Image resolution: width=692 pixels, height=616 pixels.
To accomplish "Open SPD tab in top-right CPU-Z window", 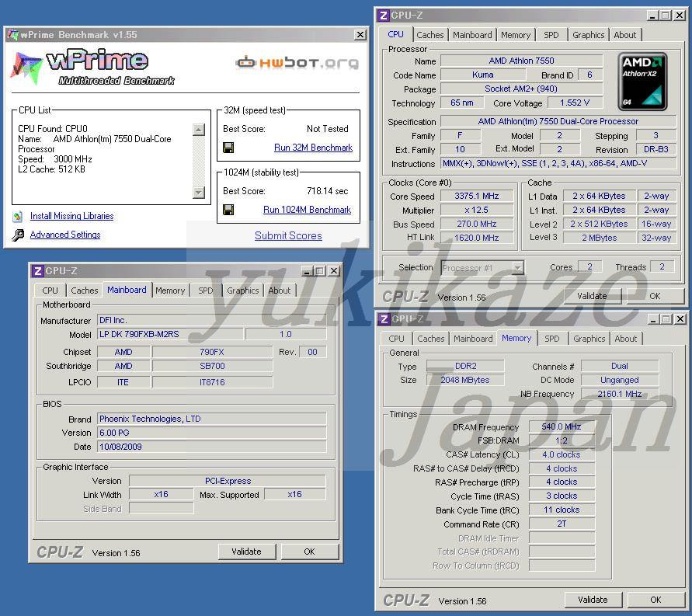I will pyautogui.click(x=551, y=35).
